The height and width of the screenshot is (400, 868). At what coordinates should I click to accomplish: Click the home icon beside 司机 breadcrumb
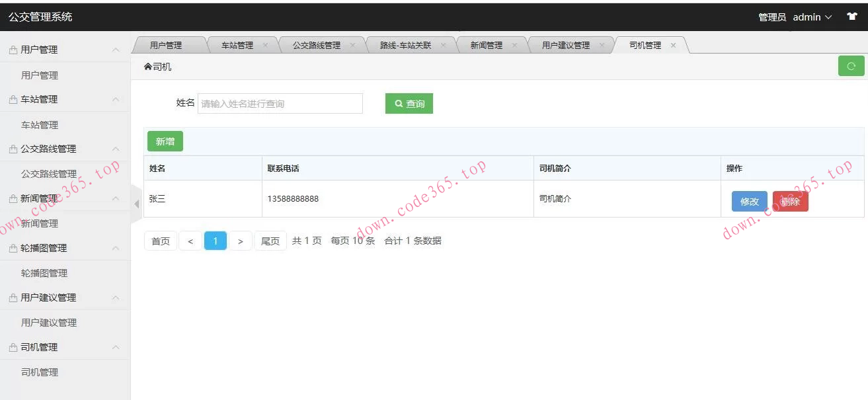147,66
